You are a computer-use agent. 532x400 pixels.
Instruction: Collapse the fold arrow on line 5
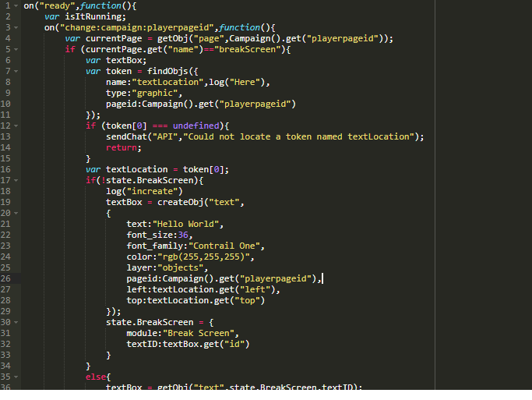(16, 49)
